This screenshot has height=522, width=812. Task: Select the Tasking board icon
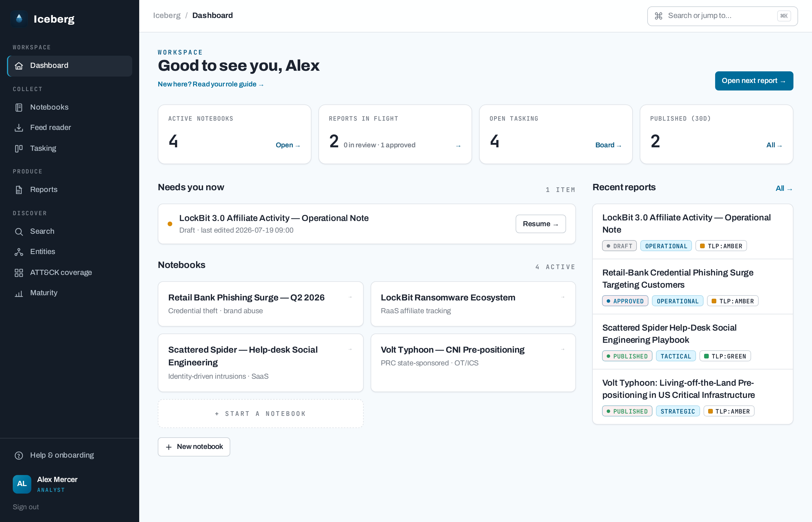[x=19, y=148]
